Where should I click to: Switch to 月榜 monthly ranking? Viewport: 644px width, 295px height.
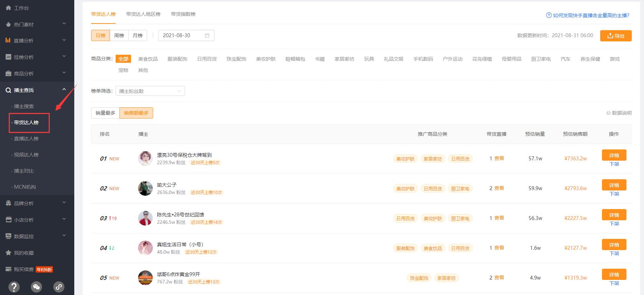[138, 35]
